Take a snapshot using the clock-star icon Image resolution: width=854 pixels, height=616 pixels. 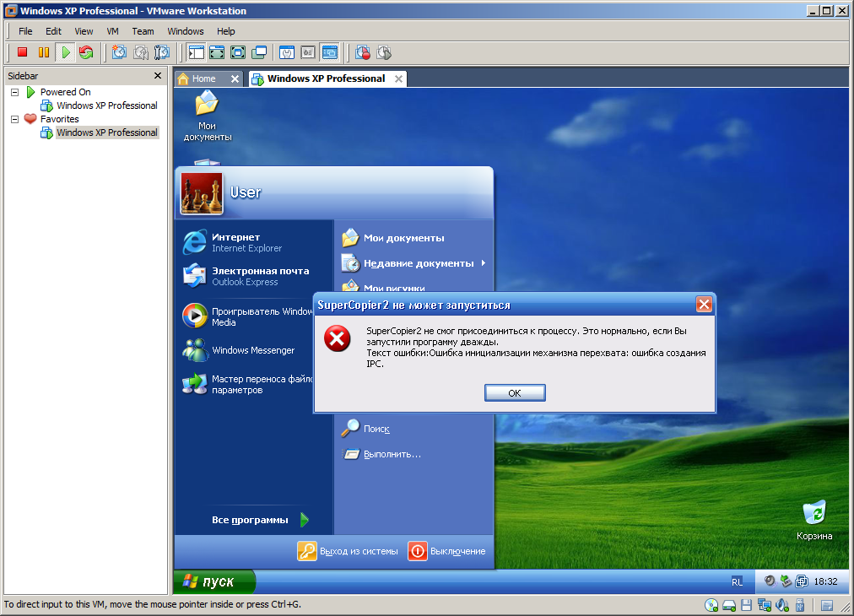tap(119, 52)
